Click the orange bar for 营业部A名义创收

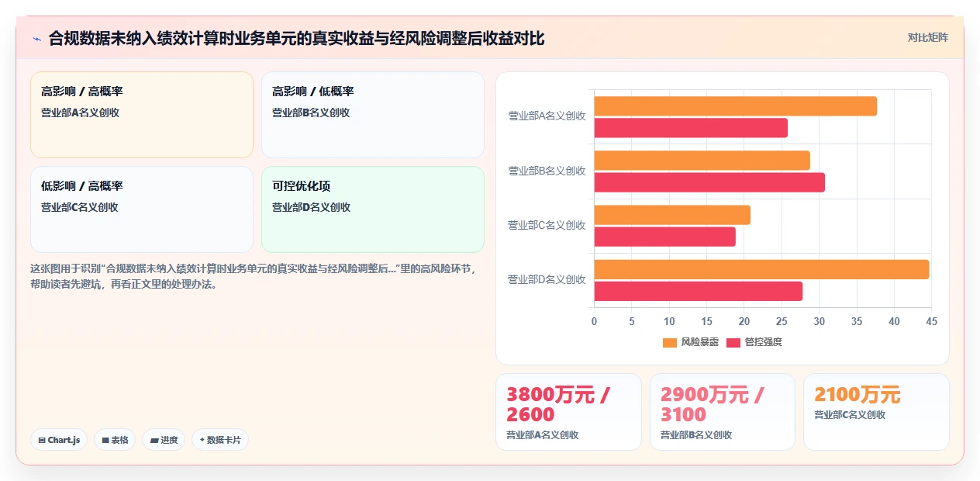736,106
